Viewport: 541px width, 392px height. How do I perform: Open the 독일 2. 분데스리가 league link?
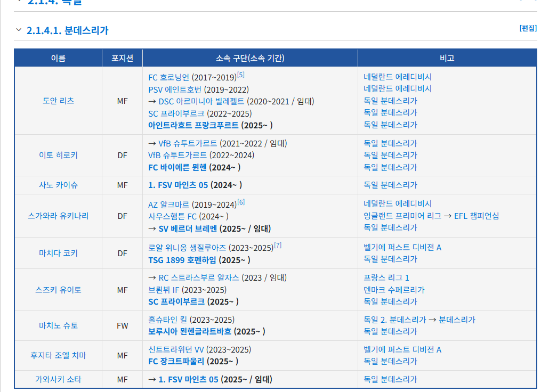(395, 320)
